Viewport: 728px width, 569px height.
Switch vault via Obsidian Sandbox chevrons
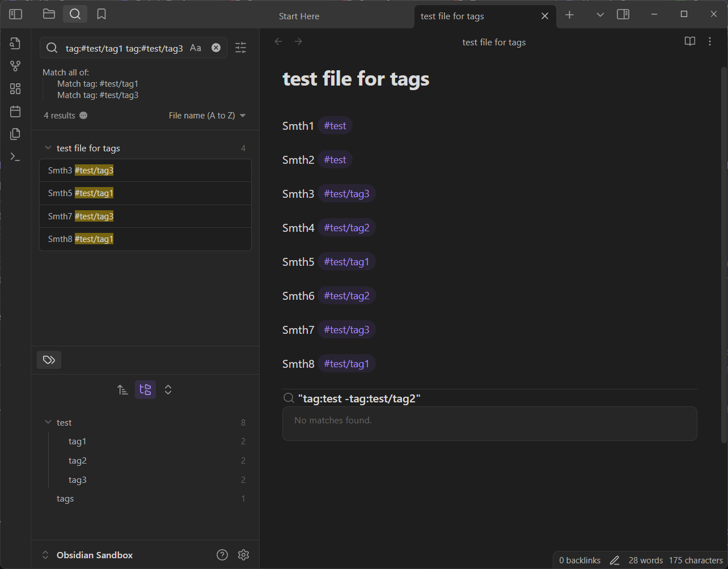(45, 555)
